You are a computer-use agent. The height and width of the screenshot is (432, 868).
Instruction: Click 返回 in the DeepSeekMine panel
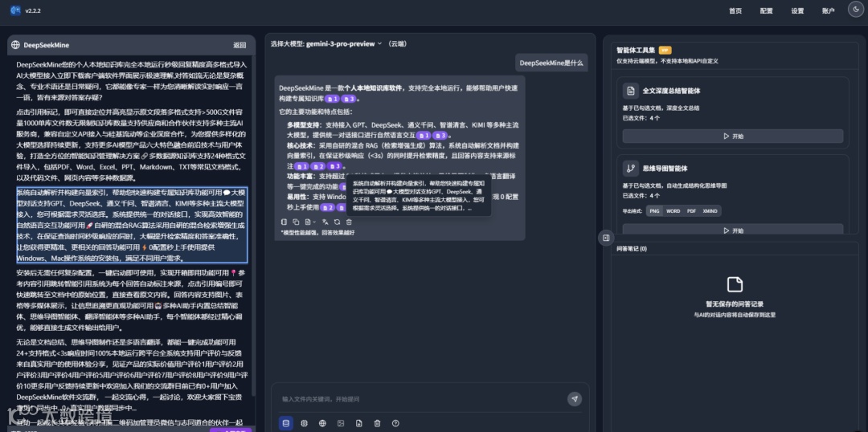[x=240, y=45]
